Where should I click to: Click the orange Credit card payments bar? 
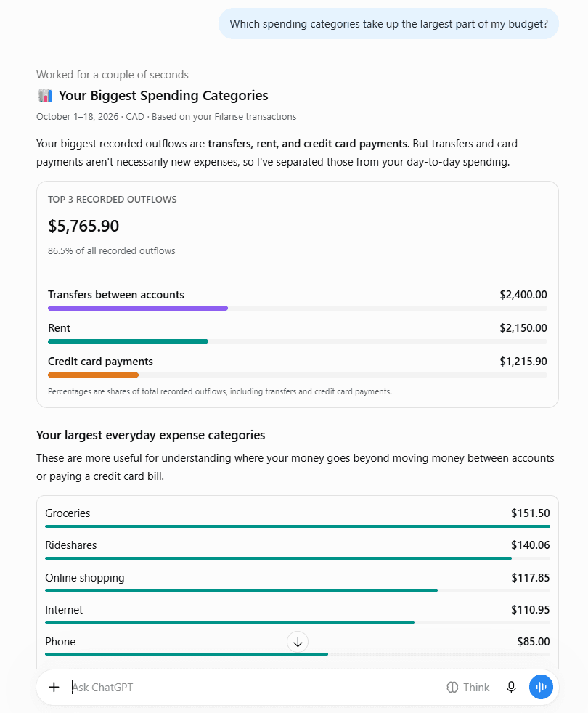93,375
